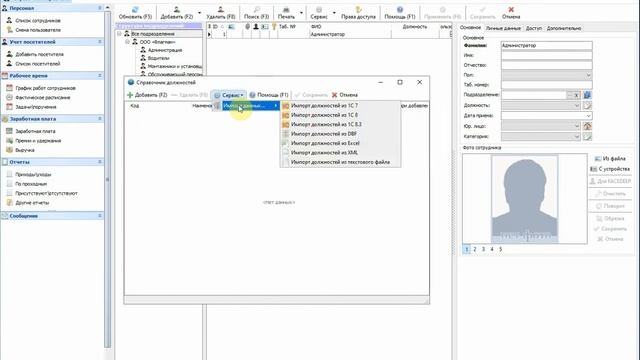Open Список сотрудников in sidebar
The image size is (640, 360).
[38, 20]
